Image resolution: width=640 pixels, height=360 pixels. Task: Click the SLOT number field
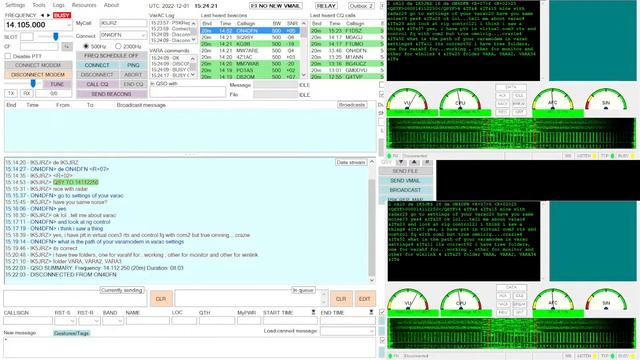click(x=27, y=37)
